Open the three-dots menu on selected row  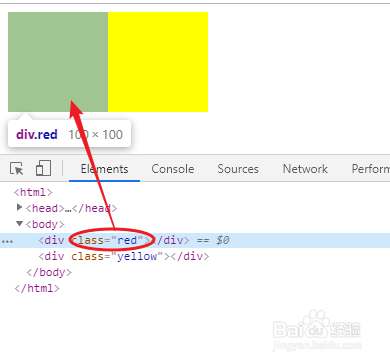point(7,241)
